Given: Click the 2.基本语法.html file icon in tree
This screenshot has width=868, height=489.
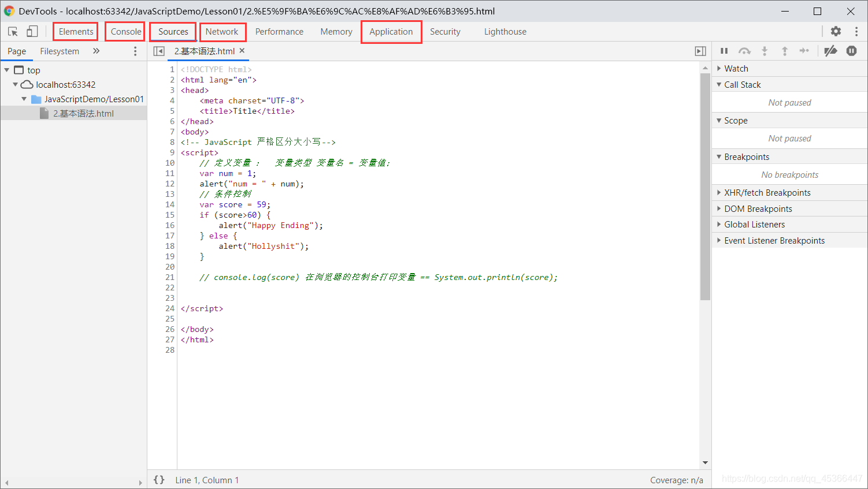Looking at the screenshot, I should pos(44,113).
